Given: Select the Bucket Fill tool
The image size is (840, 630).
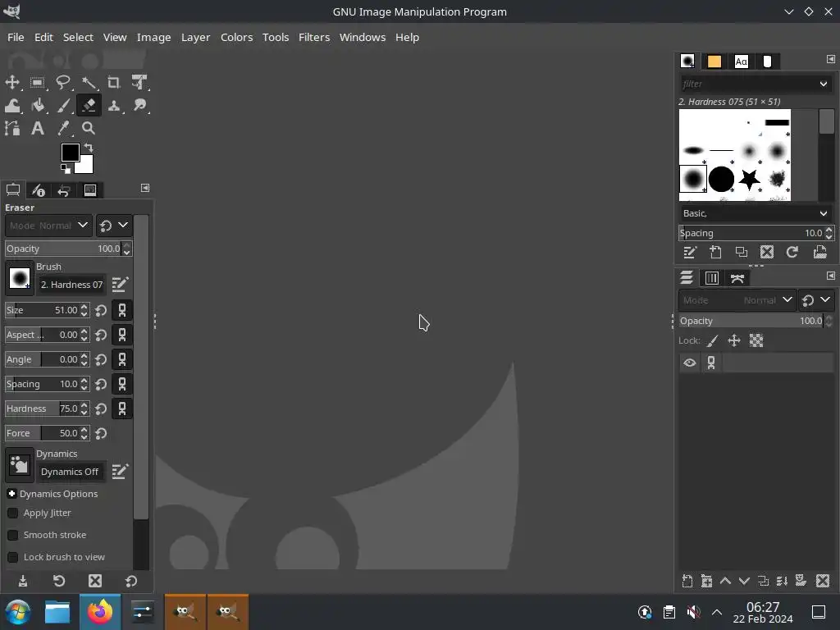Looking at the screenshot, I should tap(38, 106).
